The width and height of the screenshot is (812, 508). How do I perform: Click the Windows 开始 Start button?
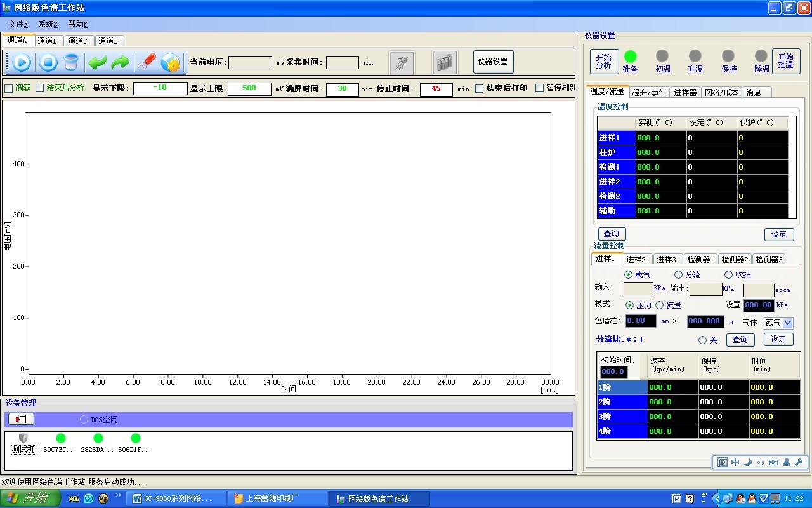click(x=29, y=498)
